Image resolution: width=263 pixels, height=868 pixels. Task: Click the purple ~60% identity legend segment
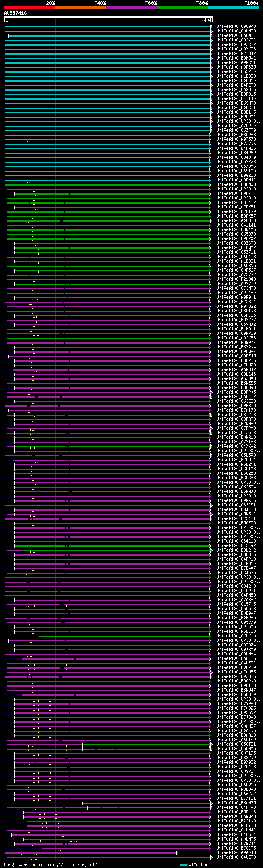tap(131, 7)
